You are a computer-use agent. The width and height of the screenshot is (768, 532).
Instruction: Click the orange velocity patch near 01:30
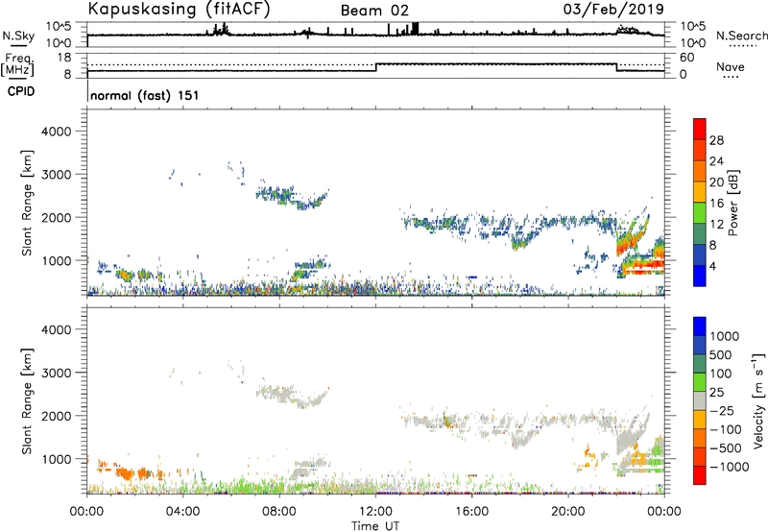point(126,474)
